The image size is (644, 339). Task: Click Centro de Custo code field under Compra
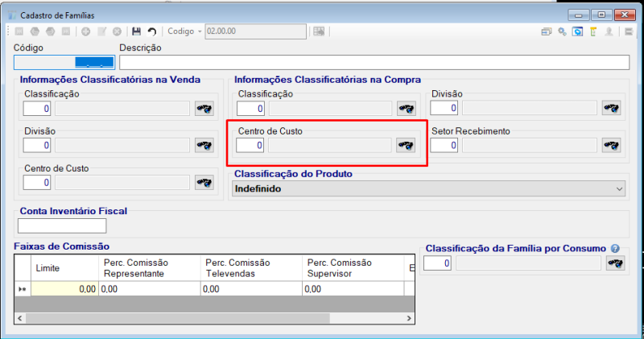[250, 145]
